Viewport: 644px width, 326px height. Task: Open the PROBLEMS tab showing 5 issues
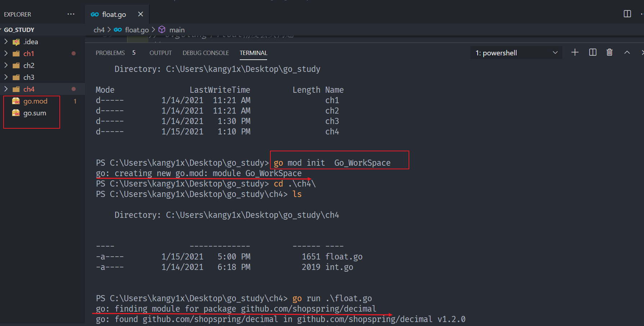tap(110, 52)
